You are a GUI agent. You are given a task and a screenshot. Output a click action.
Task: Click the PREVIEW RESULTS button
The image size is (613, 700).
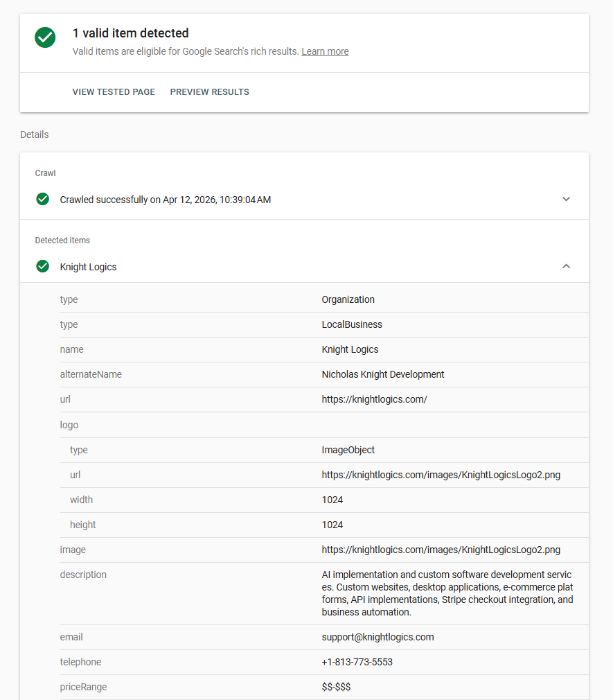point(209,91)
